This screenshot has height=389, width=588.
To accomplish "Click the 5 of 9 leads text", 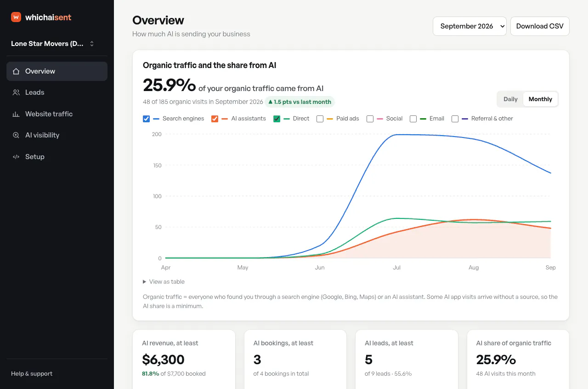I will coord(388,374).
